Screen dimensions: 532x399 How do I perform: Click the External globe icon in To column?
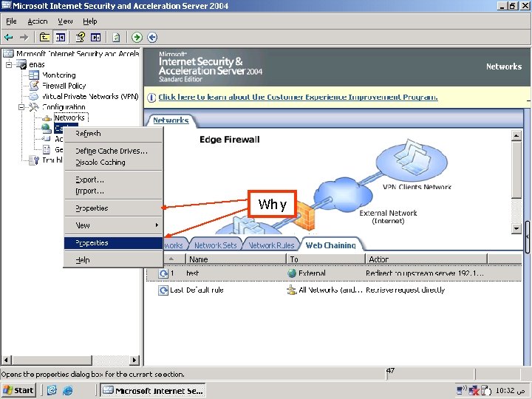coord(292,273)
